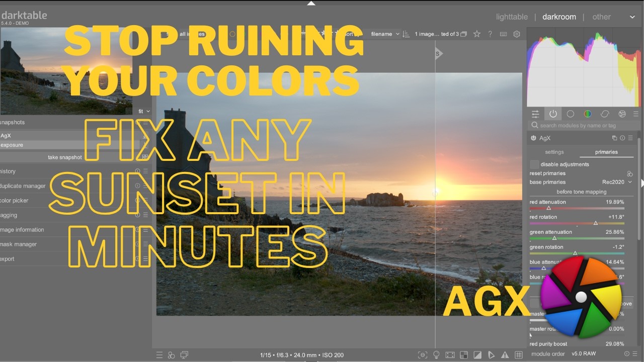The image size is (644, 362).
Task: Toggle clipping indication icon
Action: [477, 355]
